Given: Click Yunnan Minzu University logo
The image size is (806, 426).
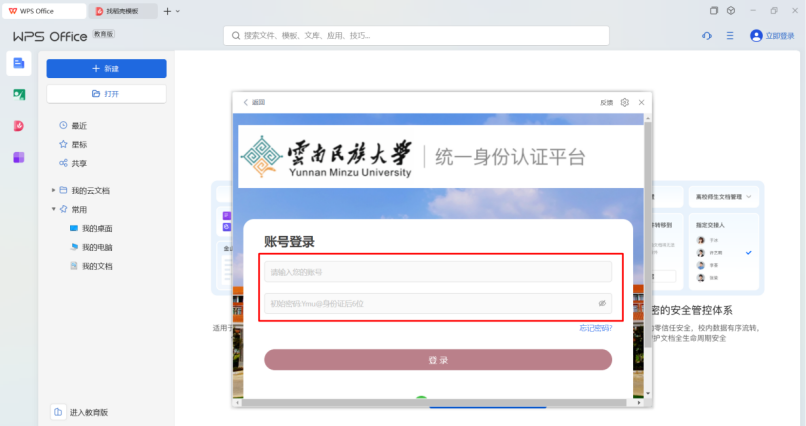Looking at the screenshot, I should coord(327,157).
